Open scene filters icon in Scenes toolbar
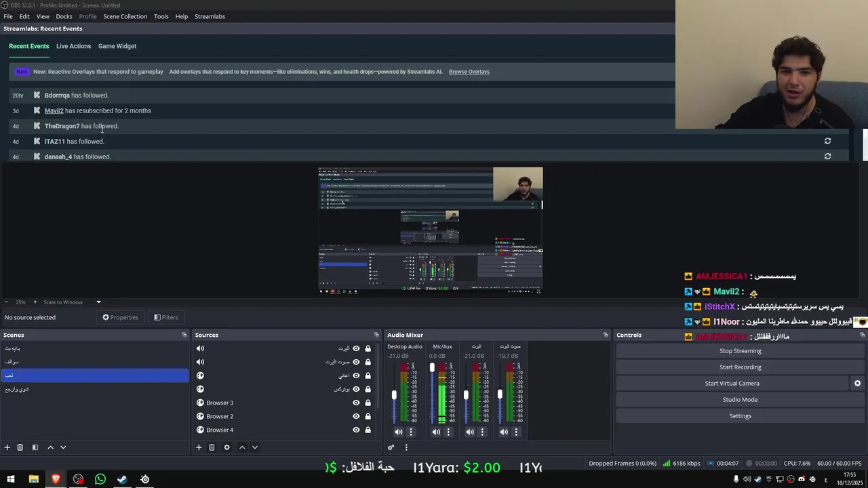The height and width of the screenshot is (488, 868). coord(35,447)
